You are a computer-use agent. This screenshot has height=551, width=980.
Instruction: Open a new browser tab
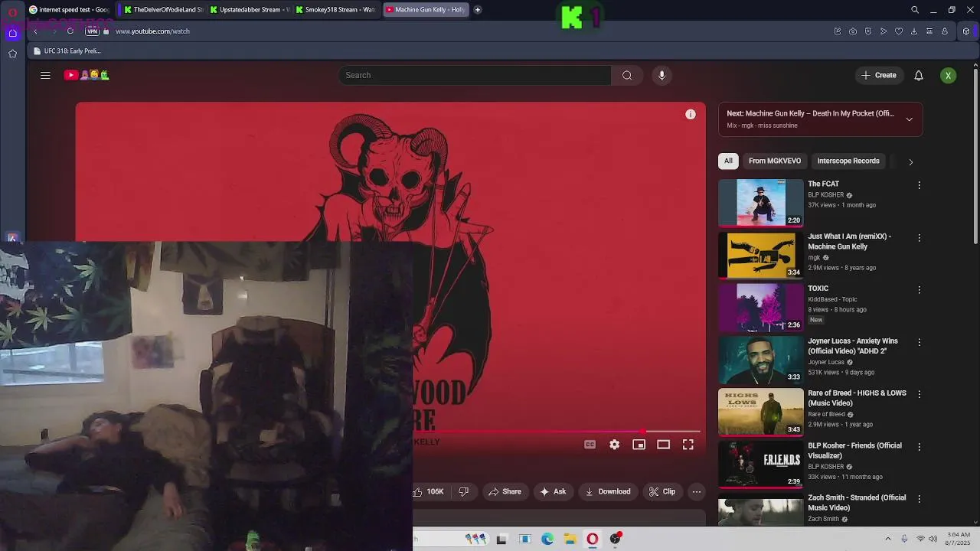click(478, 10)
